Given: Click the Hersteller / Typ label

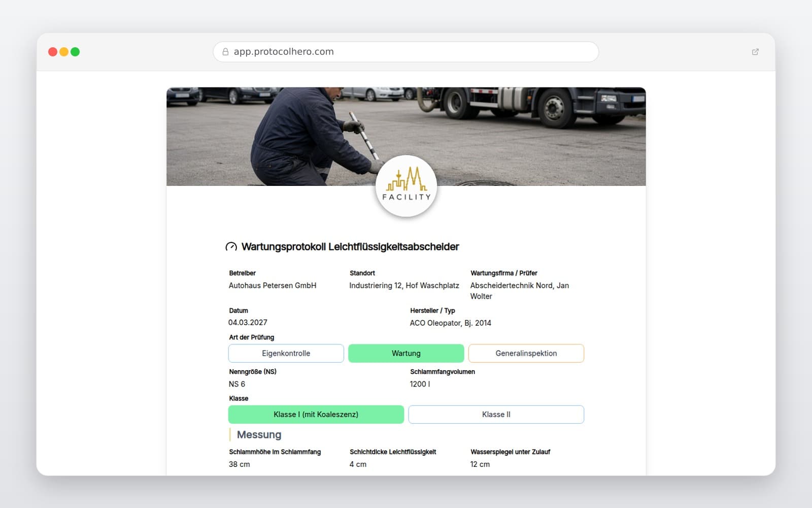Looking at the screenshot, I should click(x=432, y=310).
